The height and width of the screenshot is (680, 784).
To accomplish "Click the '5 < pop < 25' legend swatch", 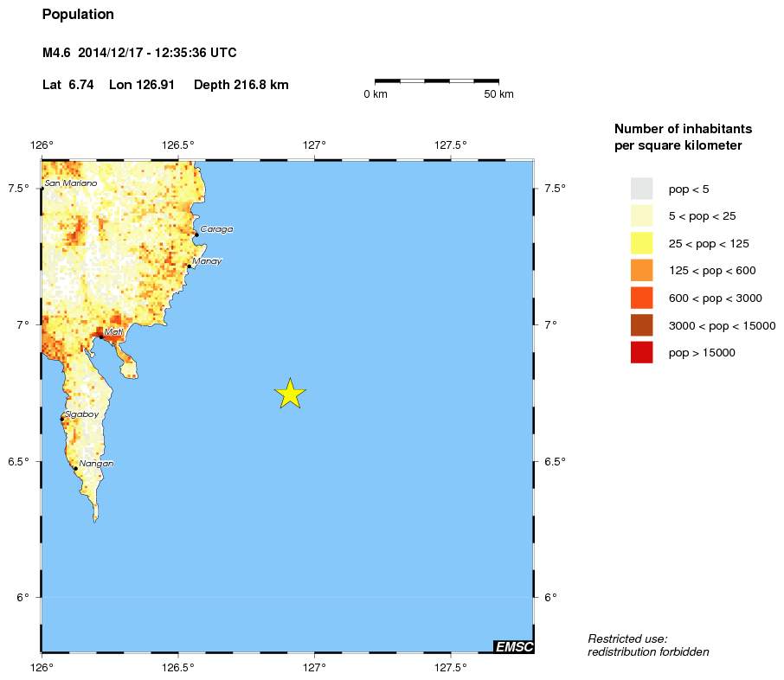I will tap(641, 215).
